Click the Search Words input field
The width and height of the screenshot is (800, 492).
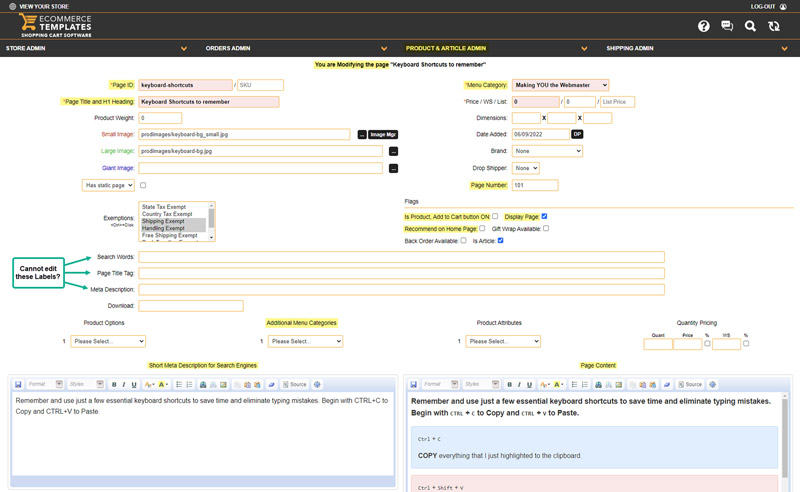(400, 257)
